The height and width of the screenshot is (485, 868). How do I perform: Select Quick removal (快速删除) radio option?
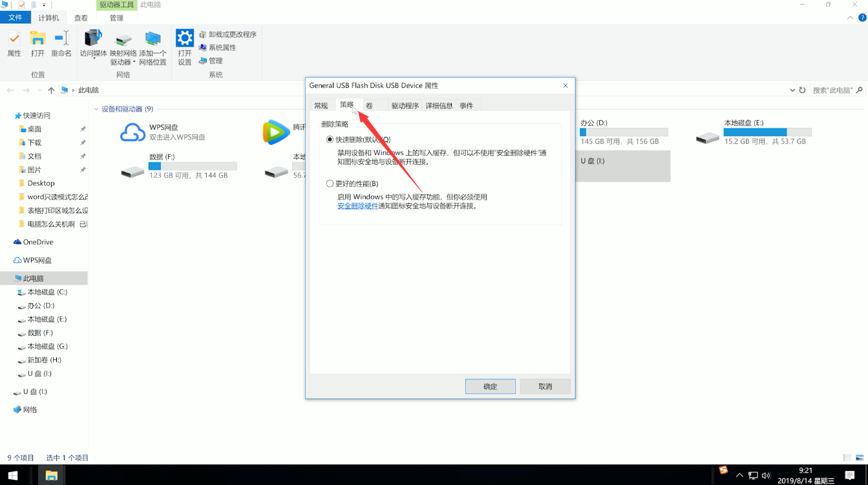click(x=330, y=139)
